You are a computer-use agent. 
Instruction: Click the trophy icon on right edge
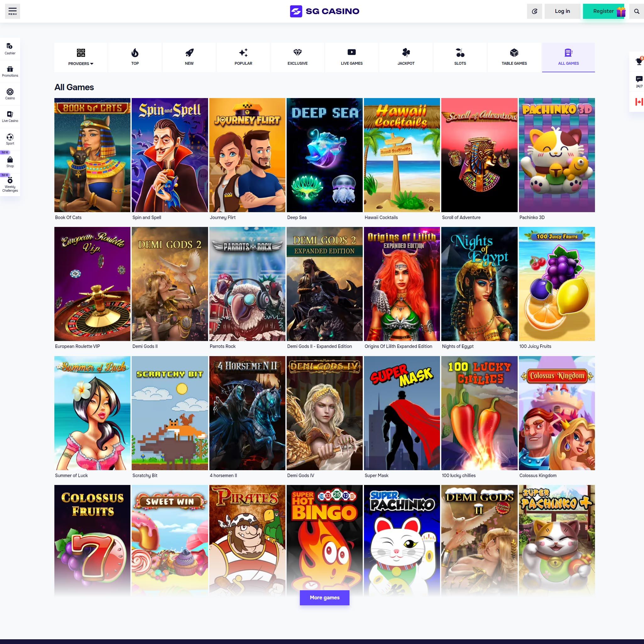638,62
